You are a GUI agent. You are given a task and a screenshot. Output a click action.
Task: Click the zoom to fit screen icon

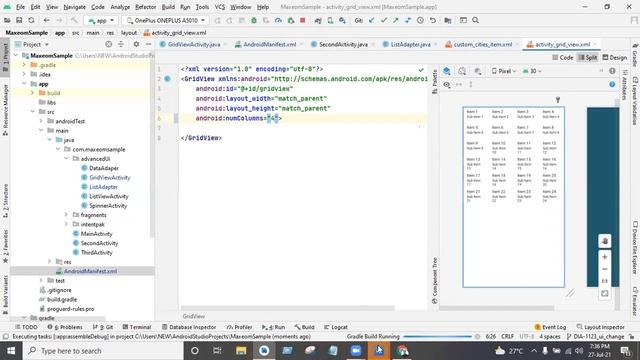605,293
